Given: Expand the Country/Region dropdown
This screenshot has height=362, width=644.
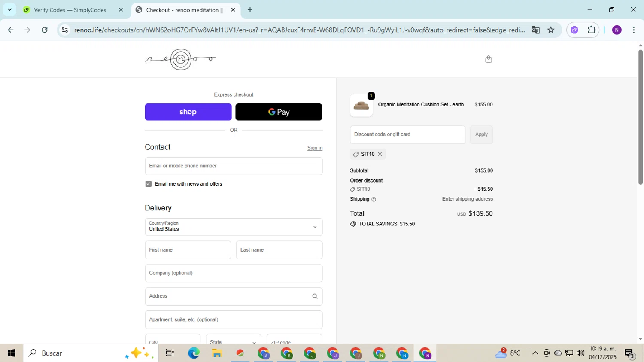Looking at the screenshot, I should (234, 227).
